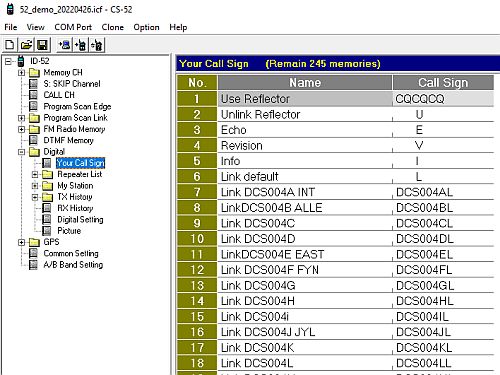Expand the Memory CH folder

click(x=21, y=72)
